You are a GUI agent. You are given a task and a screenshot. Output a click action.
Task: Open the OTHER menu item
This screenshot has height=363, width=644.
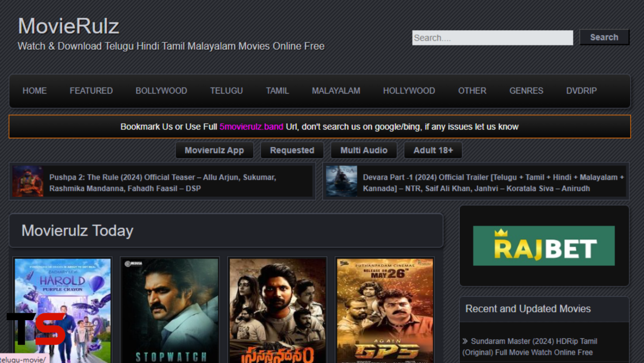click(x=472, y=91)
